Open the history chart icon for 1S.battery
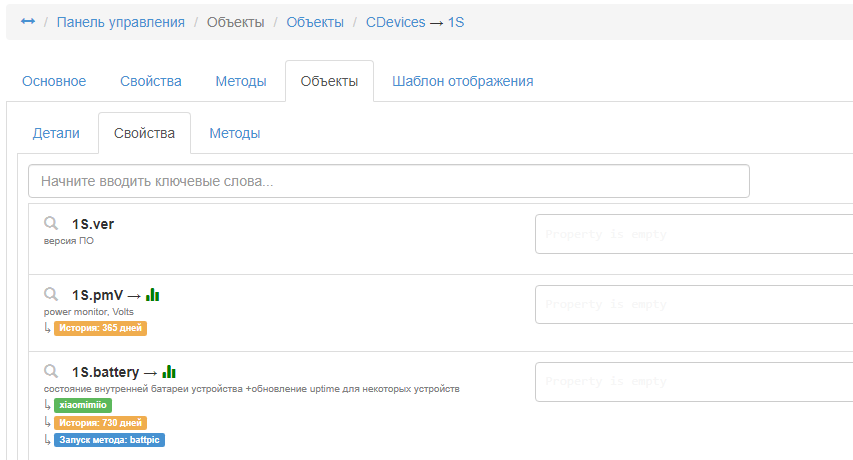 tap(169, 371)
